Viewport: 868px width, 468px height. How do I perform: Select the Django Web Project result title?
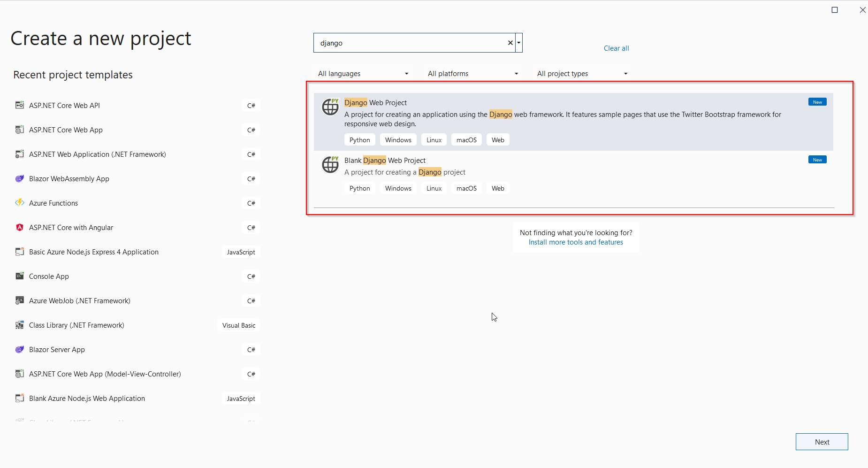(x=375, y=103)
